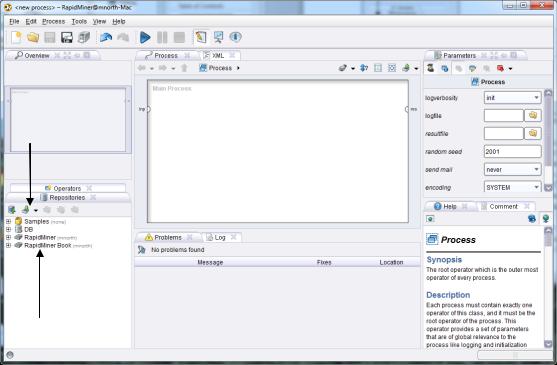The image size is (557, 365).
Task: Open the View menu
Action: click(x=99, y=22)
